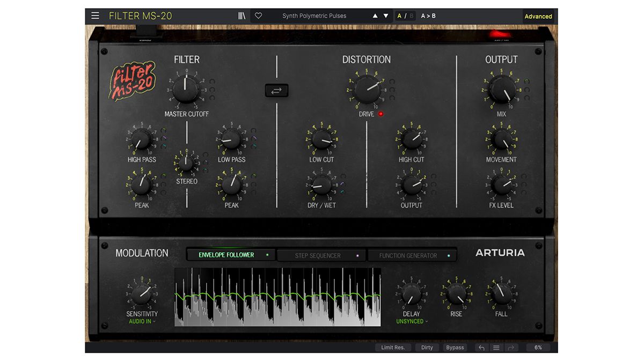Open the hamburger main menu

point(95,16)
